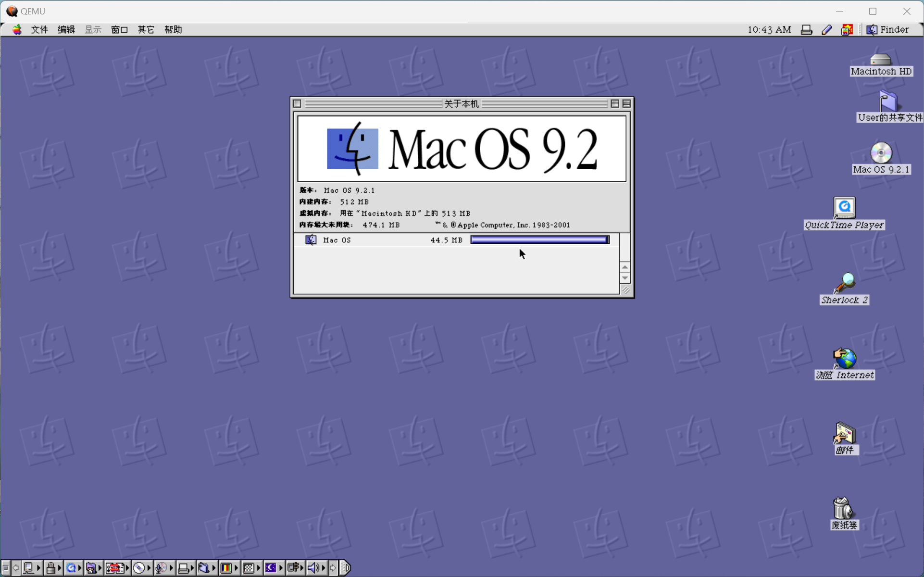Toggle the About window zoom box
The height and width of the screenshot is (577, 924).
614,103
